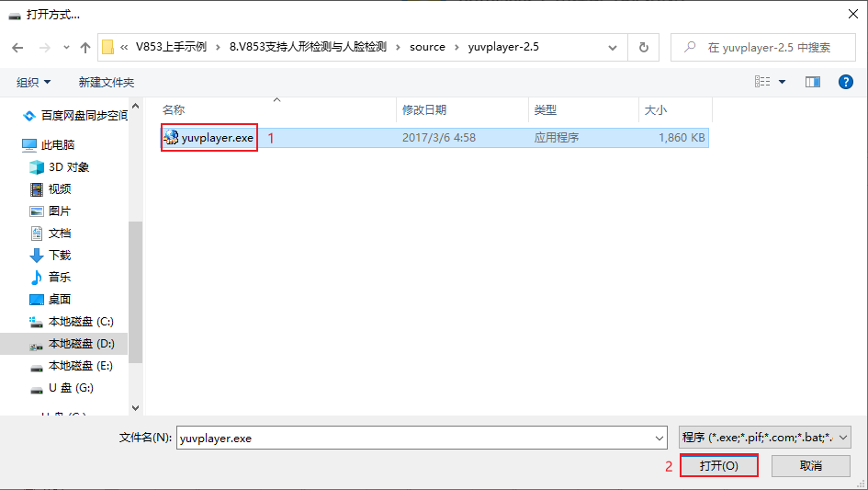Click search box for yuvplayer-2.5
Screen dimensions: 868x490
[x=762, y=48]
